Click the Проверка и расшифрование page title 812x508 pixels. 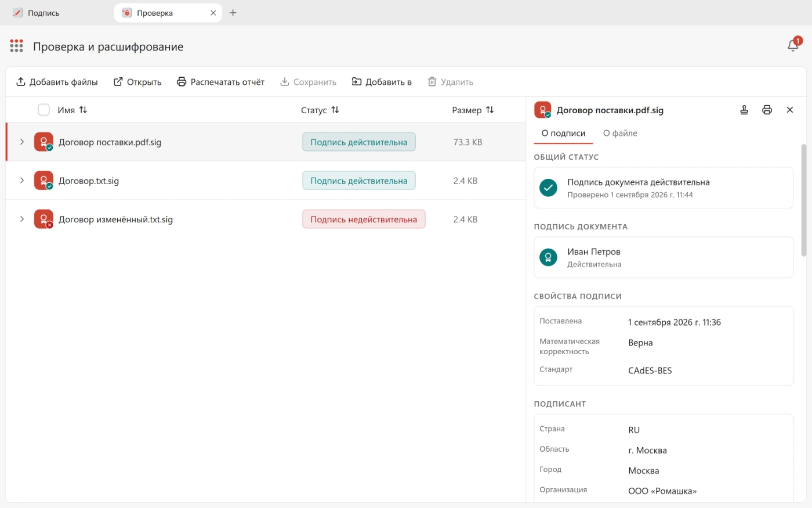(x=108, y=46)
